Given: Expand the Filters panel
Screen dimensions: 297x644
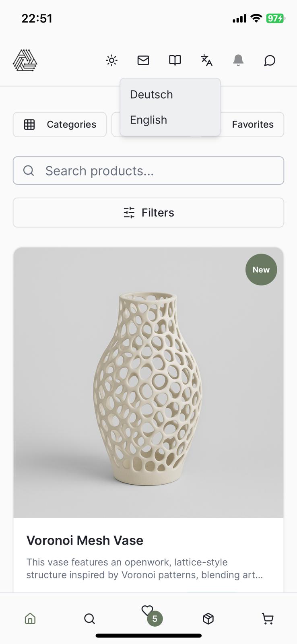Looking at the screenshot, I should [148, 213].
